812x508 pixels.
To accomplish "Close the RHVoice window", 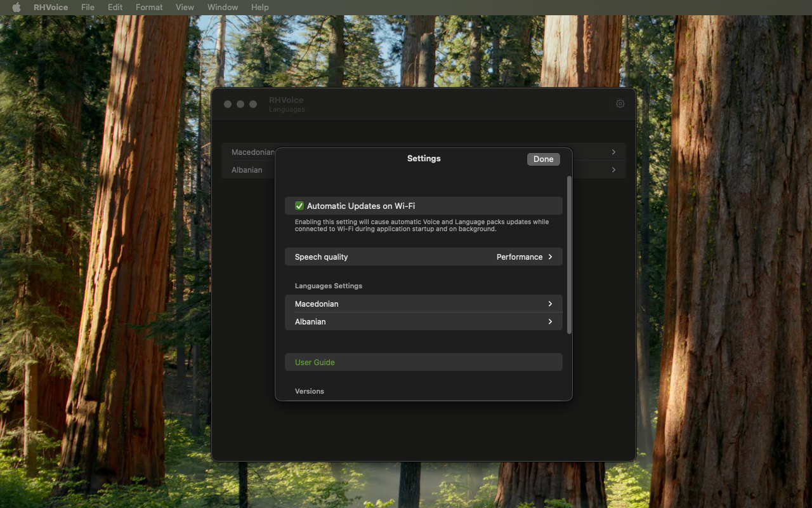I will [228, 104].
